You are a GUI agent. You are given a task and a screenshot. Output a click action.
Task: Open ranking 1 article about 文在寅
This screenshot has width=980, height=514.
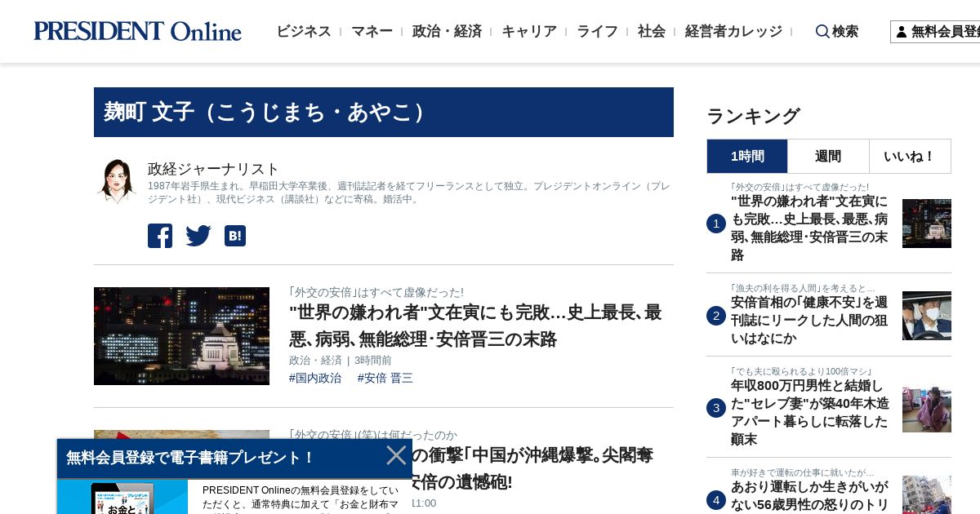coord(809,228)
